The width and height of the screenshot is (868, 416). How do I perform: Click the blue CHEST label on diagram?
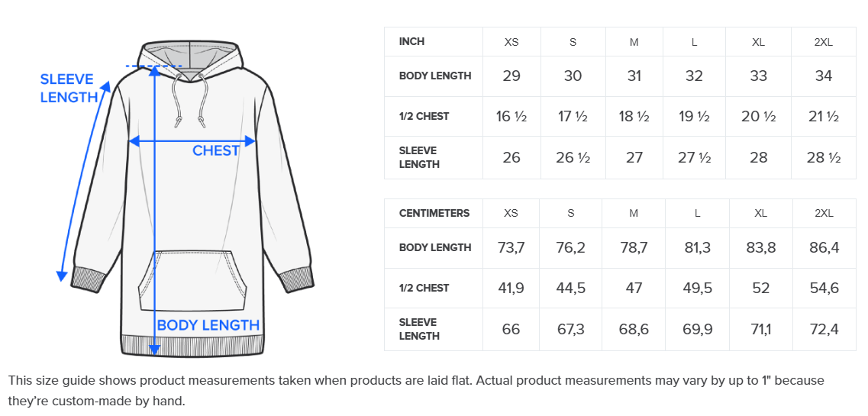(x=216, y=151)
